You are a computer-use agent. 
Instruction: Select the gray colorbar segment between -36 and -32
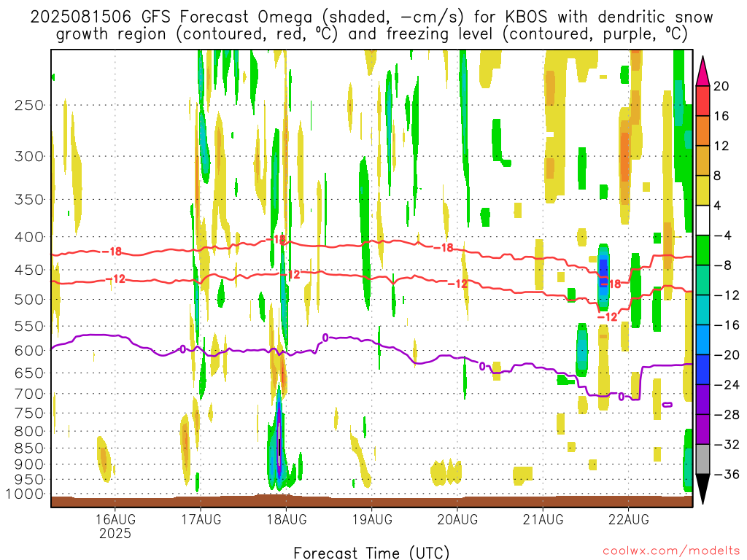pos(703,459)
